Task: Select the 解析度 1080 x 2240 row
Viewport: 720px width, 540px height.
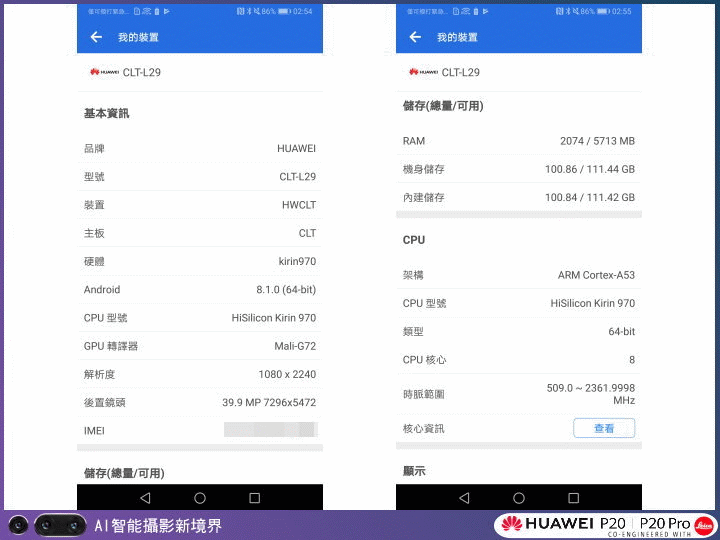Action: point(200,374)
